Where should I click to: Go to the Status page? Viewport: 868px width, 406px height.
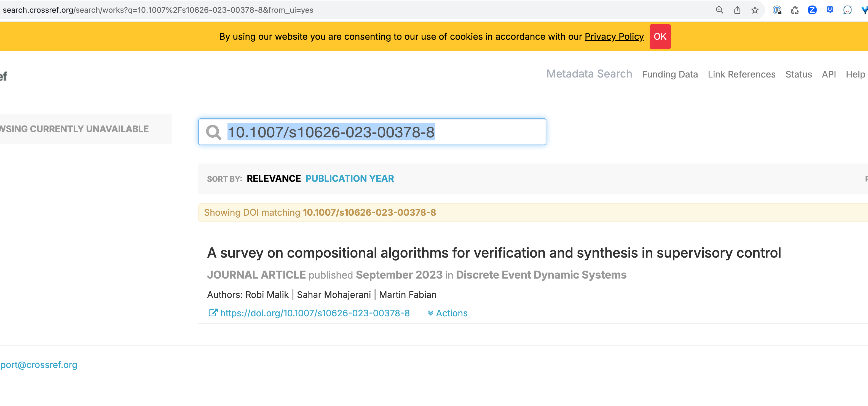[x=798, y=74]
